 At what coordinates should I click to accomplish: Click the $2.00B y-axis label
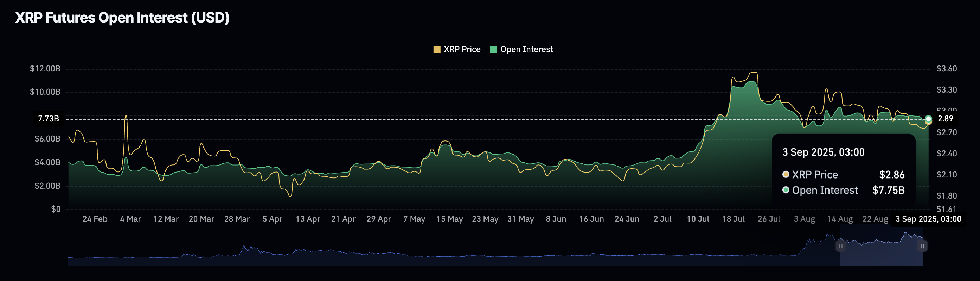pos(47,186)
